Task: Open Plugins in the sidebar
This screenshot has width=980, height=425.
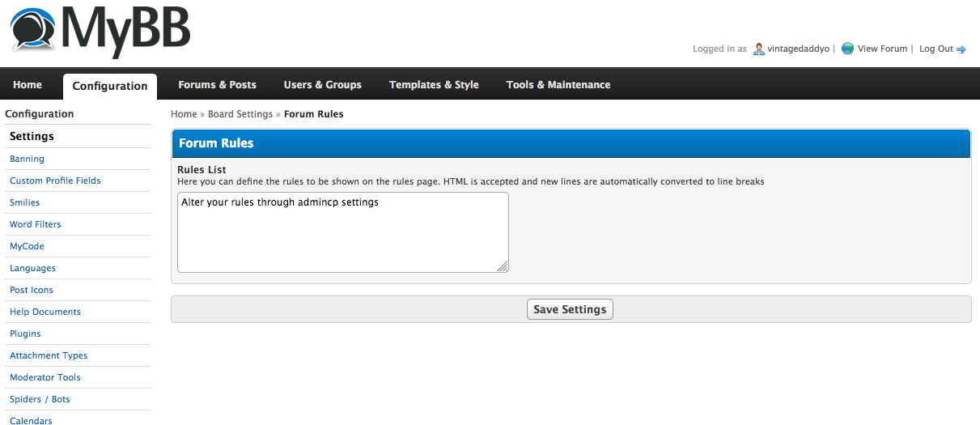Action: 25,334
